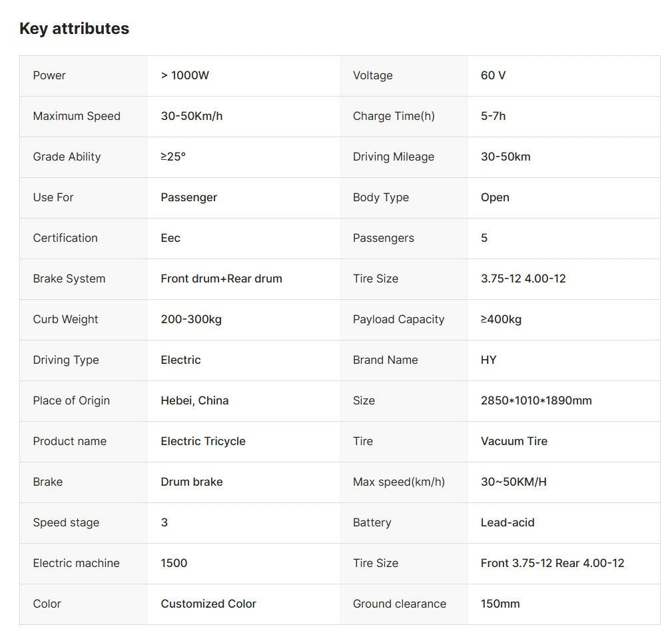The image size is (672, 631).
Task: Click the "Payload Capacity" label
Action: [x=398, y=319]
